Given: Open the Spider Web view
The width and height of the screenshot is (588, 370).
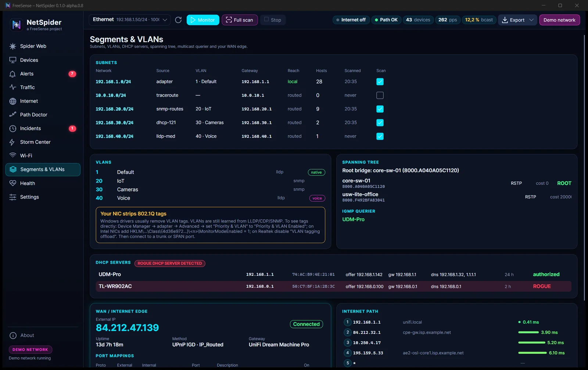Looking at the screenshot, I should pyautogui.click(x=43, y=46).
